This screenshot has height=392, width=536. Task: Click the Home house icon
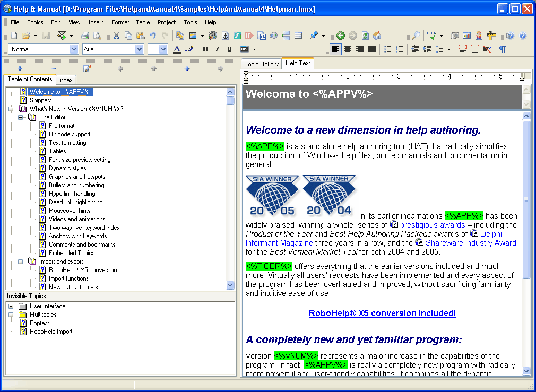(x=377, y=36)
